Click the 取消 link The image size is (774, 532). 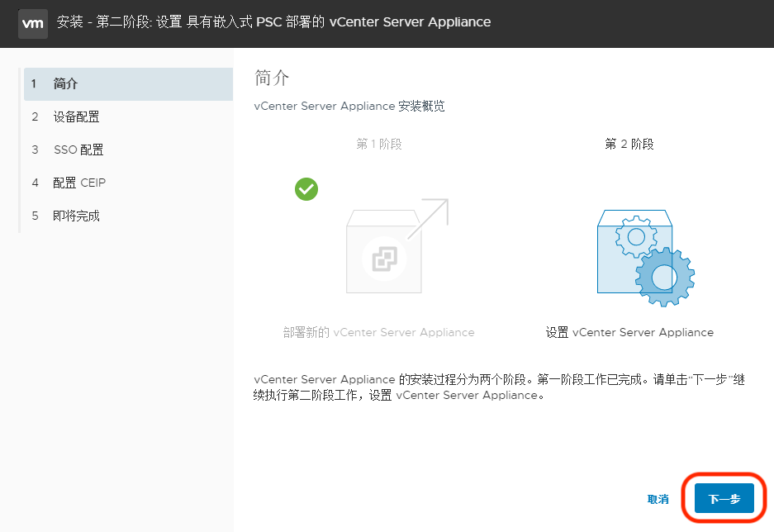coord(657,499)
